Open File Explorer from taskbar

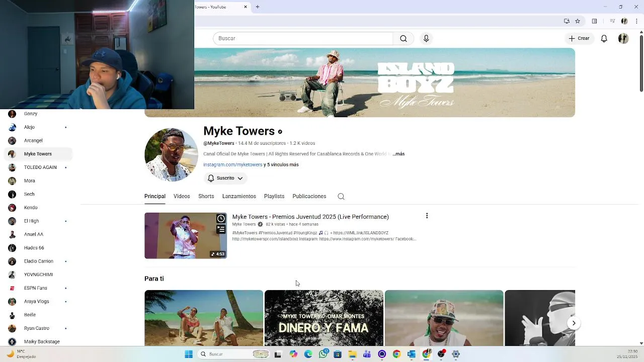click(x=352, y=354)
